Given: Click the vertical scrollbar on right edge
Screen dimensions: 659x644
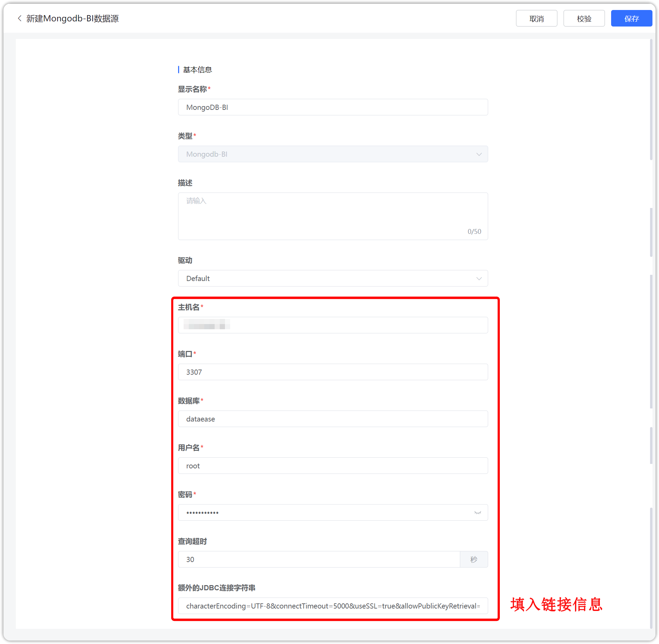Looking at the screenshot, I should (x=651, y=100).
